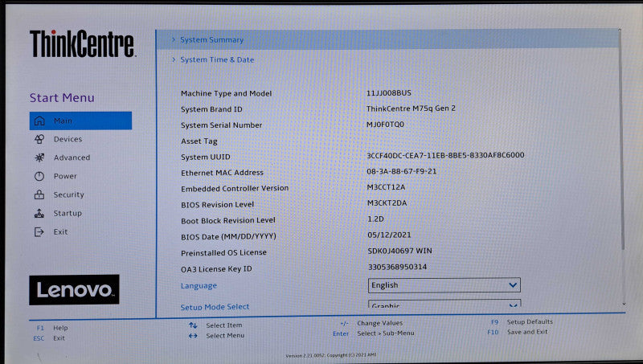
Task: Click the ThinkCentre logo
Action: click(x=83, y=43)
